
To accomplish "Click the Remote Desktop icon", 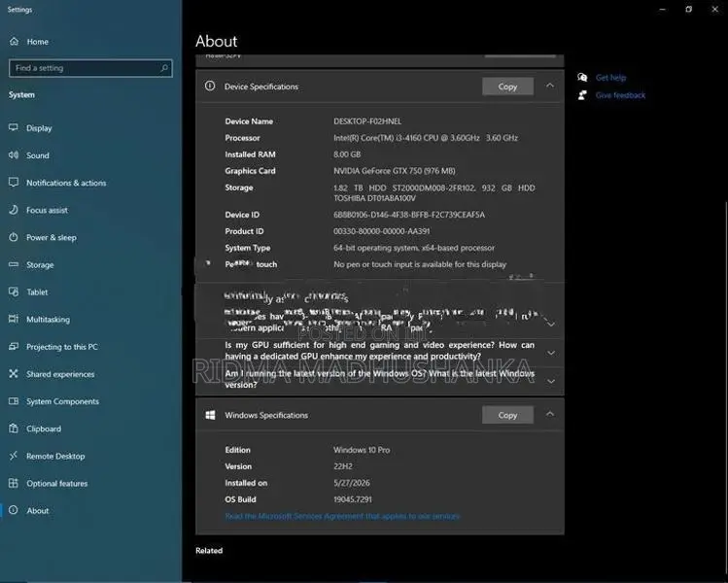I will click(14, 456).
